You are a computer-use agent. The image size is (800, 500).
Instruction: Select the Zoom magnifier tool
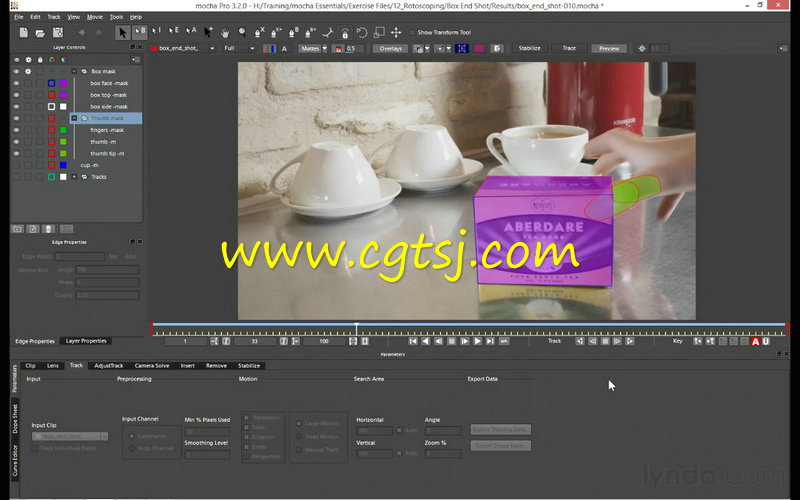[x=242, y=33]
